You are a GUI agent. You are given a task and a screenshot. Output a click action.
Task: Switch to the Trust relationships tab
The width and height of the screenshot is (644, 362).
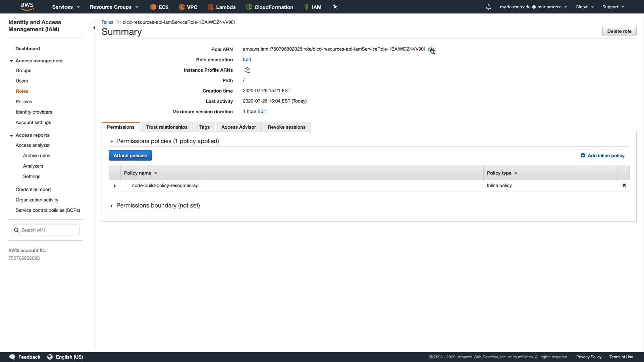[167, 127]
